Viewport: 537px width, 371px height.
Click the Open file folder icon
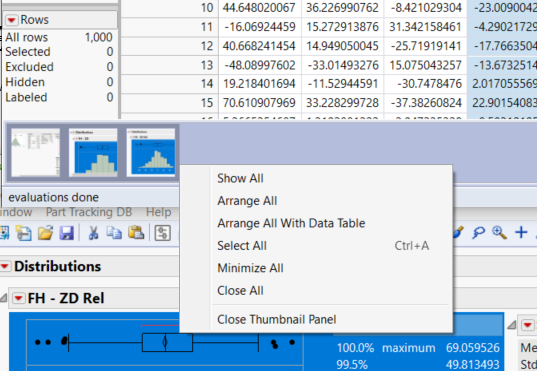coord(46,233)
